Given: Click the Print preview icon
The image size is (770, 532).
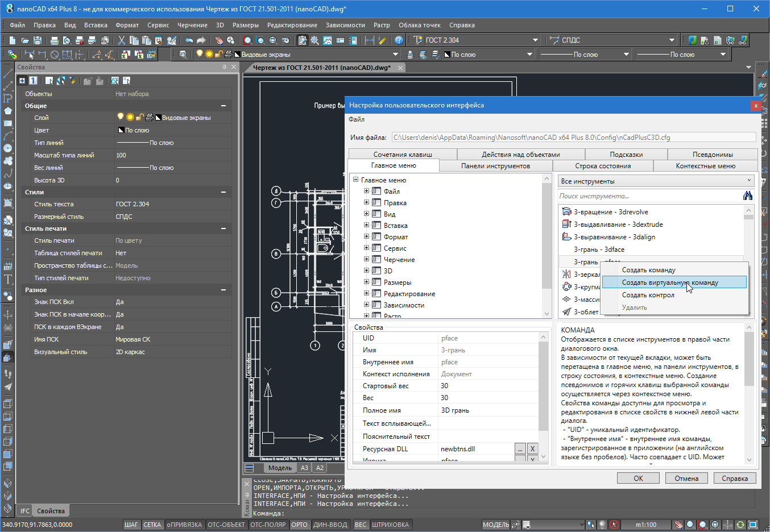Looking at the screenshot, I should click(67, 40).
